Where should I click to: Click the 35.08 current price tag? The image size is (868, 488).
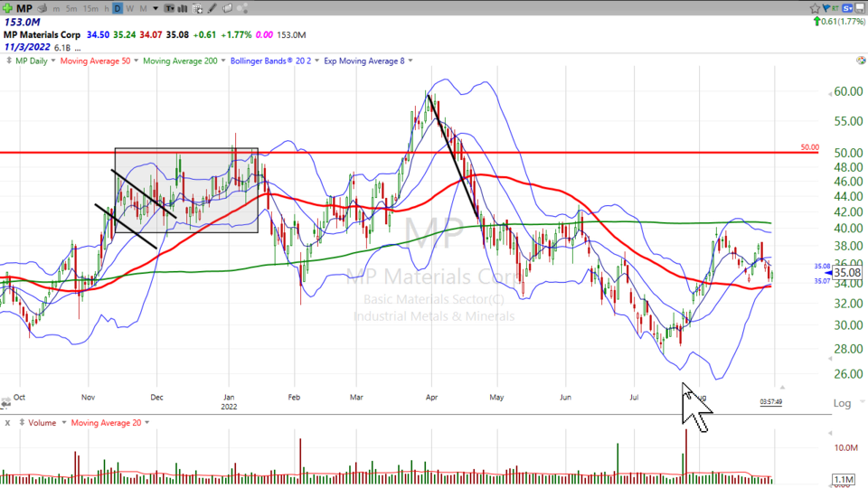coord(847,273)
